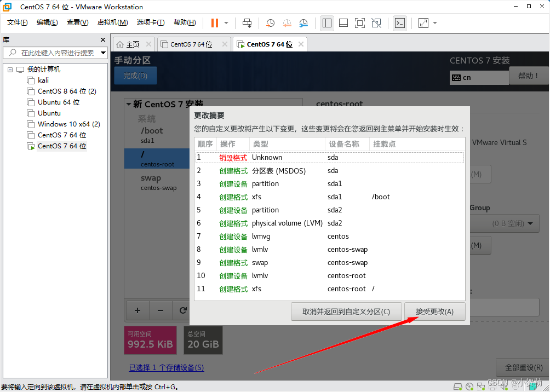Remove mount point with minus button
Image resolution: width=550 pixels, height=392 pixels.
161,310
